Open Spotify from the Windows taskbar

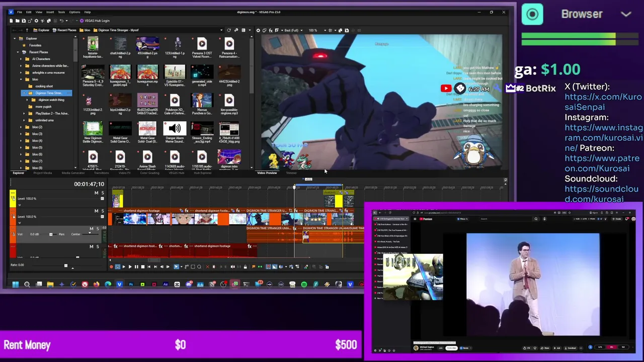coord(304,284)
